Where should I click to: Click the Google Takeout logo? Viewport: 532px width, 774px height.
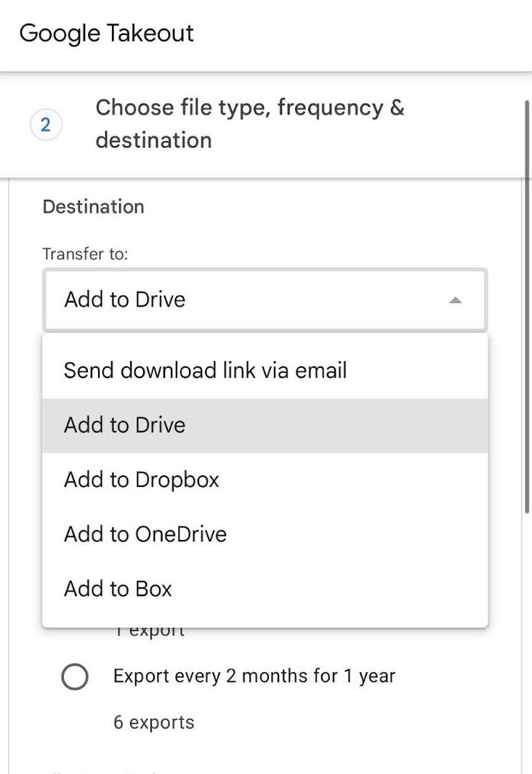tap(106, 33)
